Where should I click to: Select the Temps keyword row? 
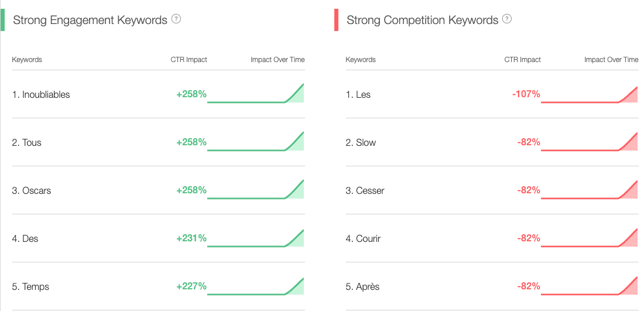[159, 286]
